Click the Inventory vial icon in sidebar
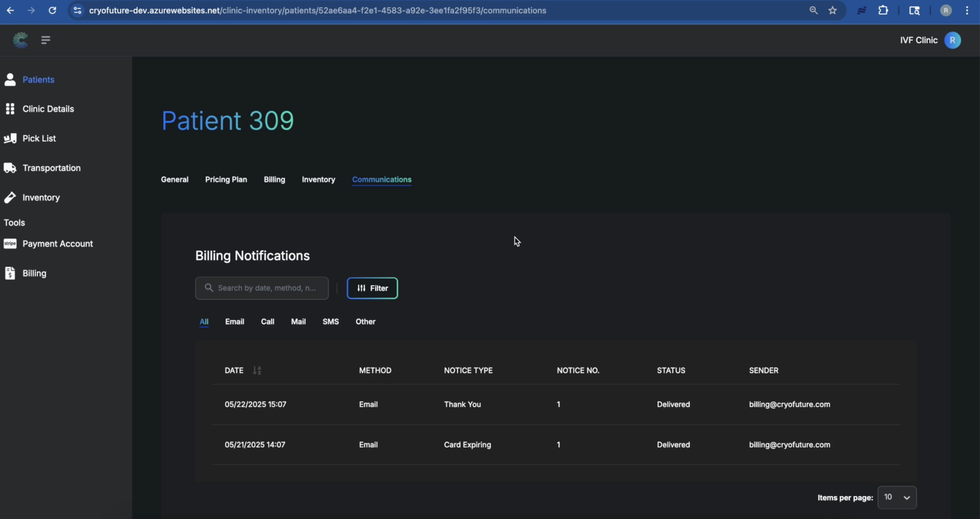 tap(10, 197)
